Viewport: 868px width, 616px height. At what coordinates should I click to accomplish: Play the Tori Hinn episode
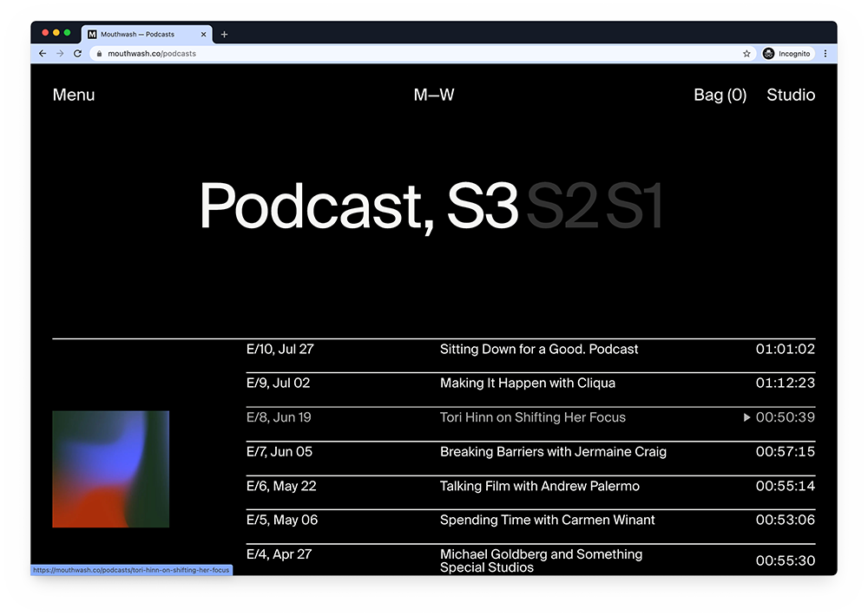click(746, 417)
